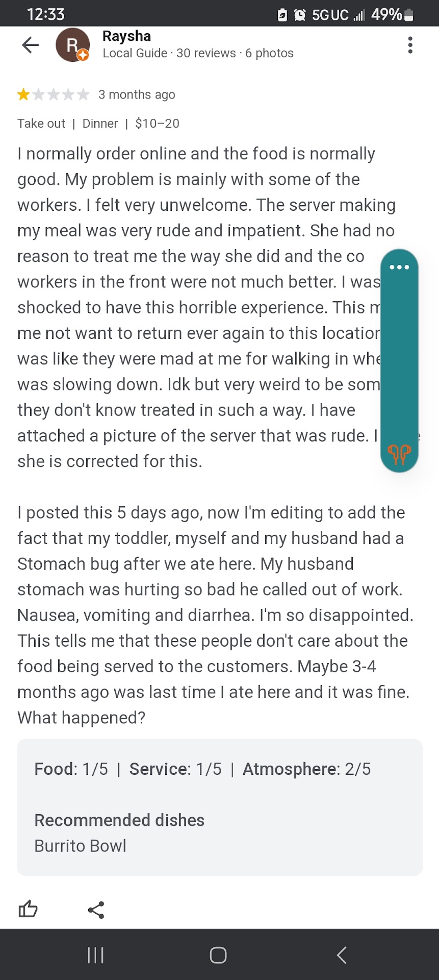Tap the teal floating side panel
Viewport: 439px width, 980px height.
(x=399, y=357)
